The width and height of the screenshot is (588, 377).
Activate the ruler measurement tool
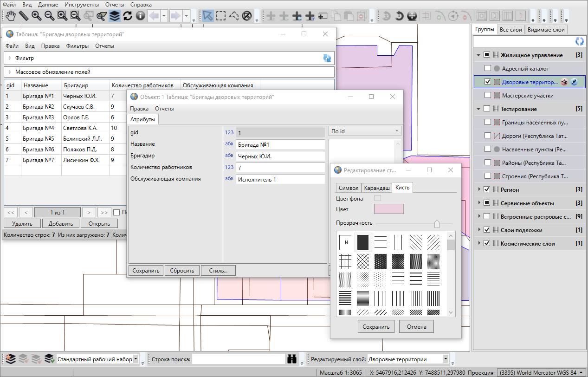pyautogui.click(x=23, y=16)
